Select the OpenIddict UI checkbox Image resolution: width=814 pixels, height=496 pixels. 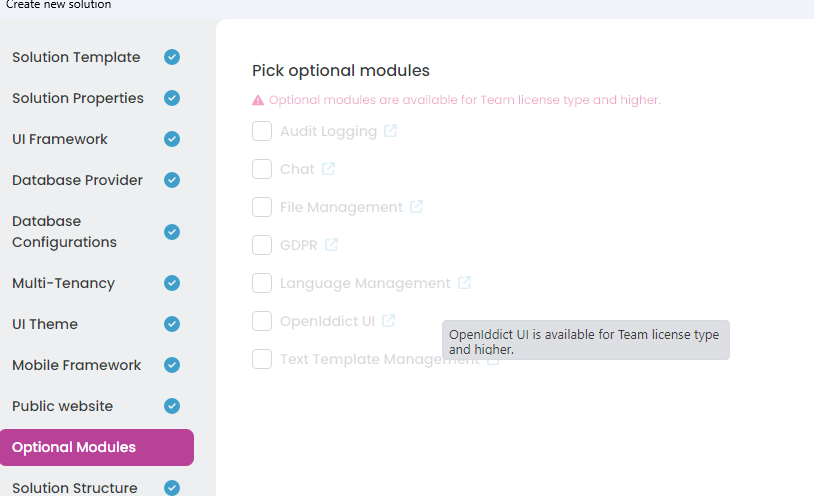click(262, 321)
